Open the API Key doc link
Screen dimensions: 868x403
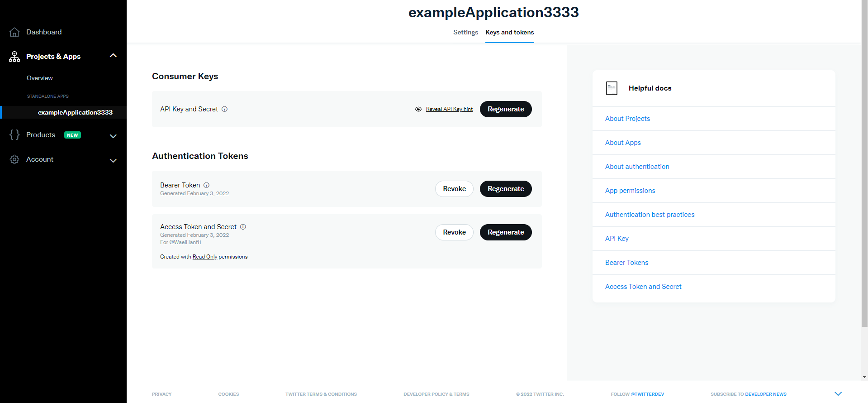tap(617, 239)
